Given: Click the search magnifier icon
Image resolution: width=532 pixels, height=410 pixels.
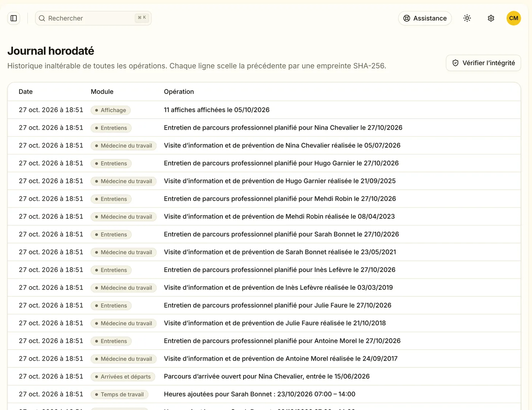Looking at the screenshot, I should click(x=42, y=18).
